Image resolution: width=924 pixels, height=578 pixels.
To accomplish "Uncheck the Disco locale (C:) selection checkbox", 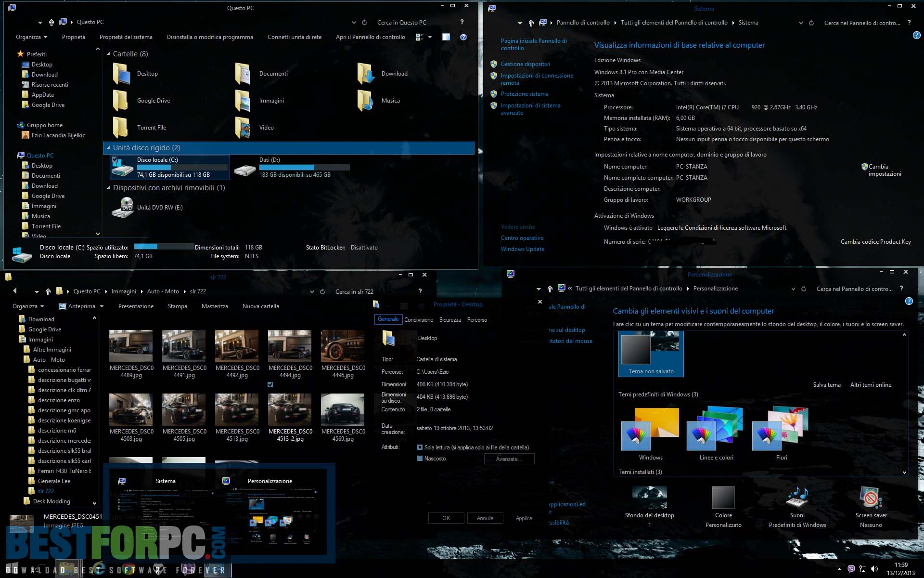I will pyautogui.click(x=115, y=159).
